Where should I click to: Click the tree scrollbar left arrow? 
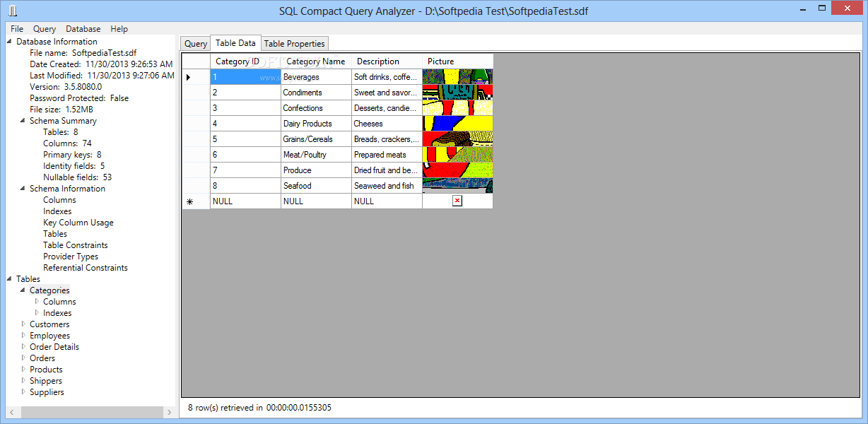11,412
